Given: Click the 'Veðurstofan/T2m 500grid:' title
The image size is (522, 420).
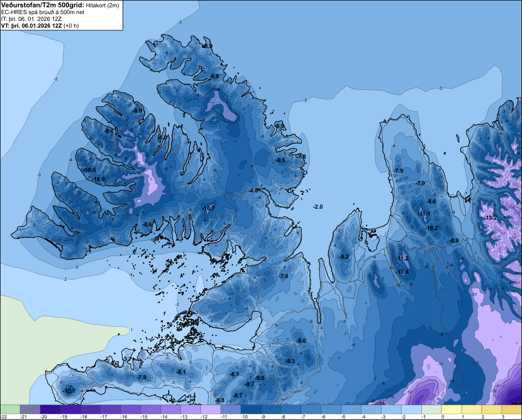Looking at the screenshot, I should click(x=43, y=5).
